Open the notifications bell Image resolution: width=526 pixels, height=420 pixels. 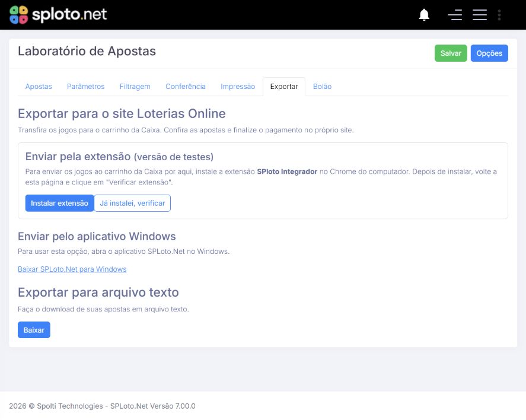pyautogui.click(x=424, y=15)
